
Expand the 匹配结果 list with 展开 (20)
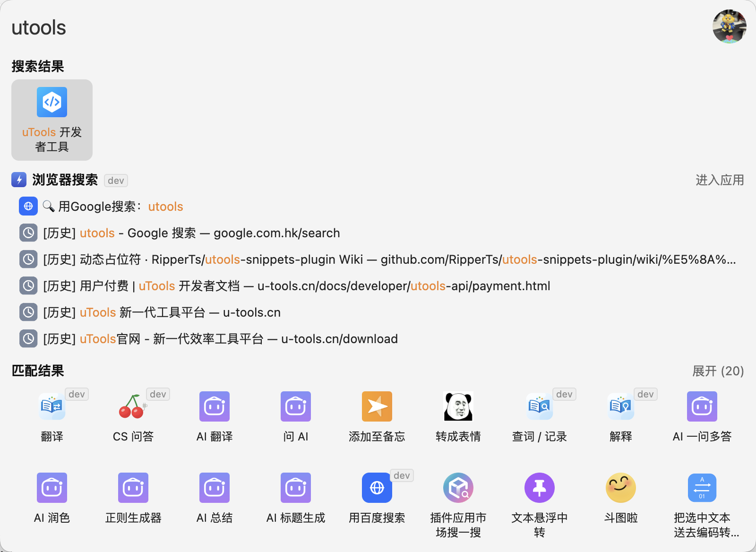click(718, 371)
